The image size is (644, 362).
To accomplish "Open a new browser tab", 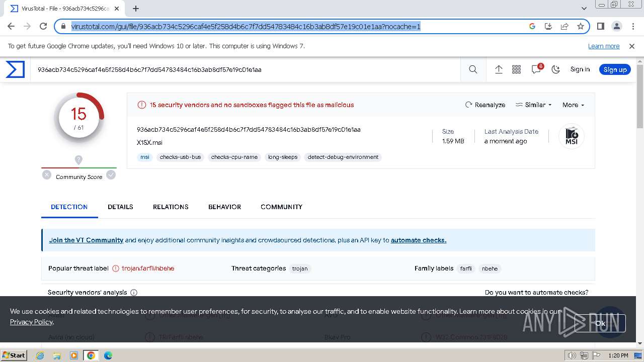I will point(136,9).
